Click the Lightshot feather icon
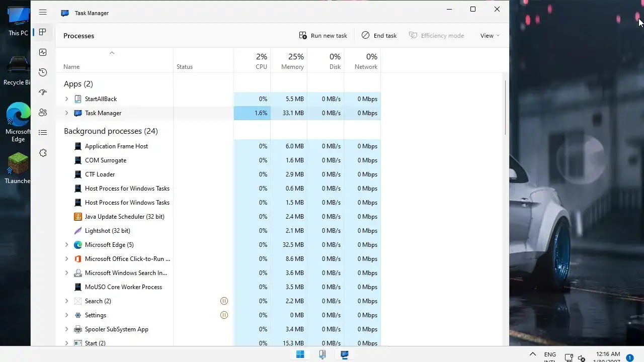Image resolution: width=644 pixels, height=362 pixels. [77, 231]
